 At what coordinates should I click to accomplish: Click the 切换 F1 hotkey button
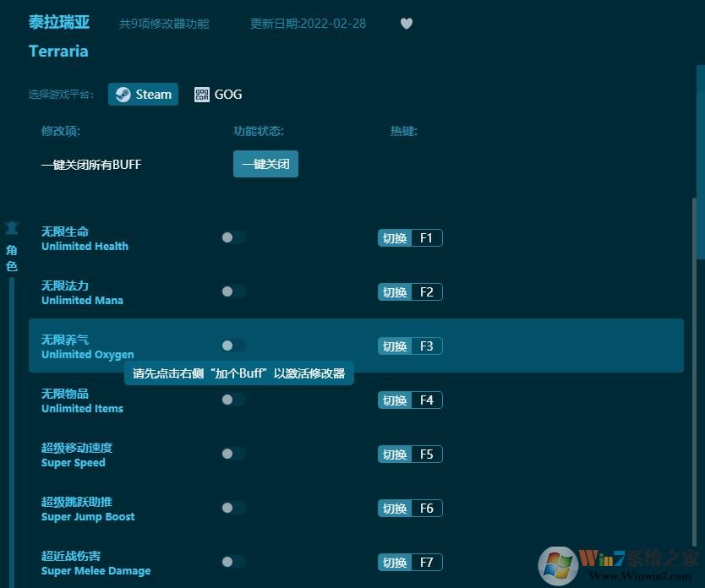pyautogui.click(x=409, y=237)
